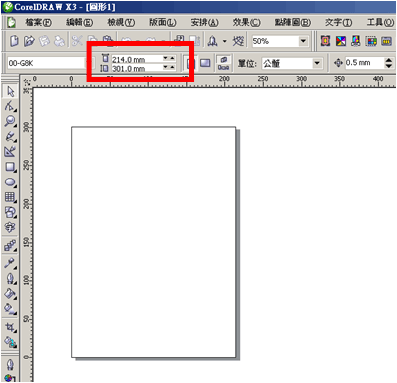Switch page to landscape orientation

click(205, 63)
